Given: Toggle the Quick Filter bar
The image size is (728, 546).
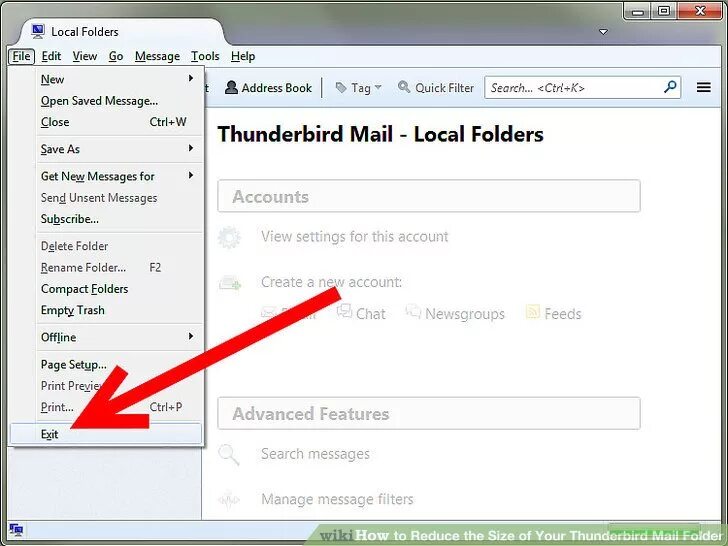Looking at the screenshot, I should pos(436,88).
